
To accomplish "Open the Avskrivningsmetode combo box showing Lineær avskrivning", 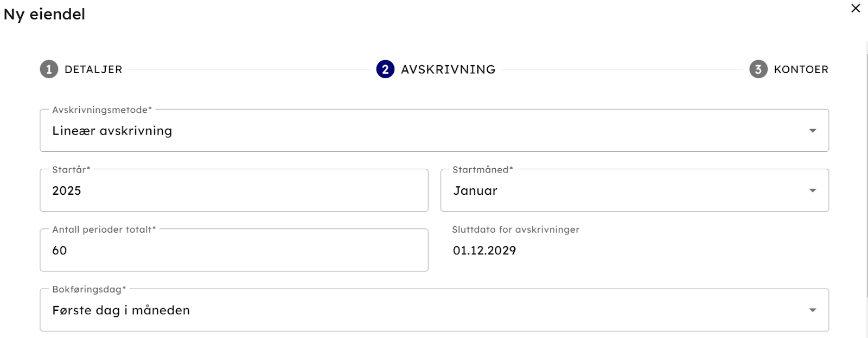I will click(x=423, y=131).
